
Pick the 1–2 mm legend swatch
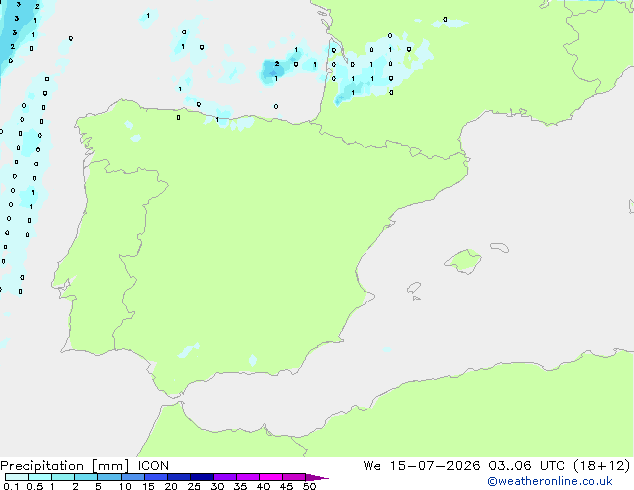coord(63,477)
